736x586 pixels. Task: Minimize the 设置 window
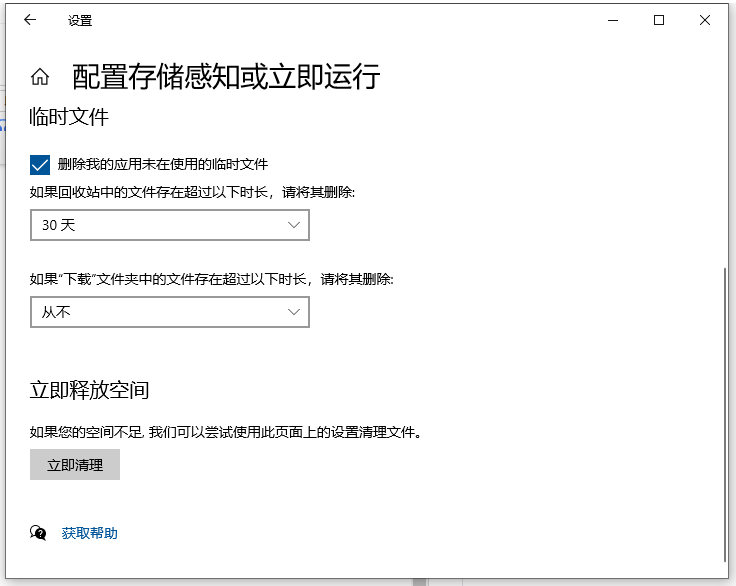tap(611, 20)
